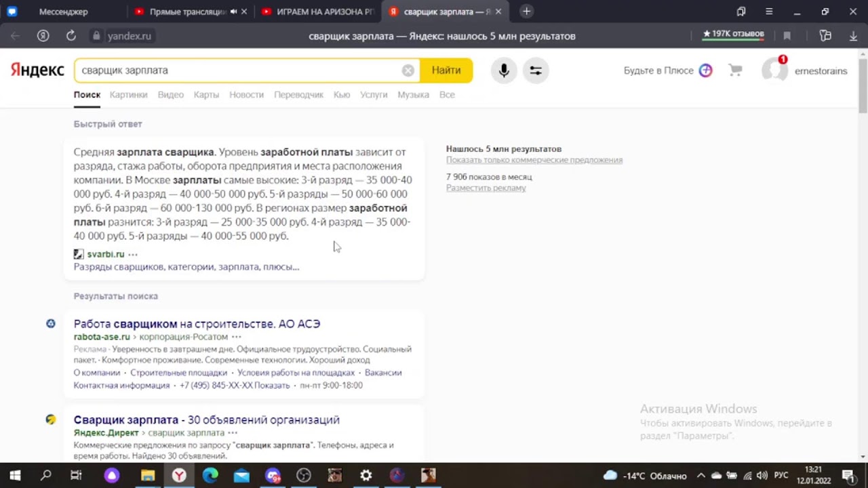
Task: Open Сварщик зарплата - 30 объявлений result
Action: pyautogui.click(x=207, y=420)
